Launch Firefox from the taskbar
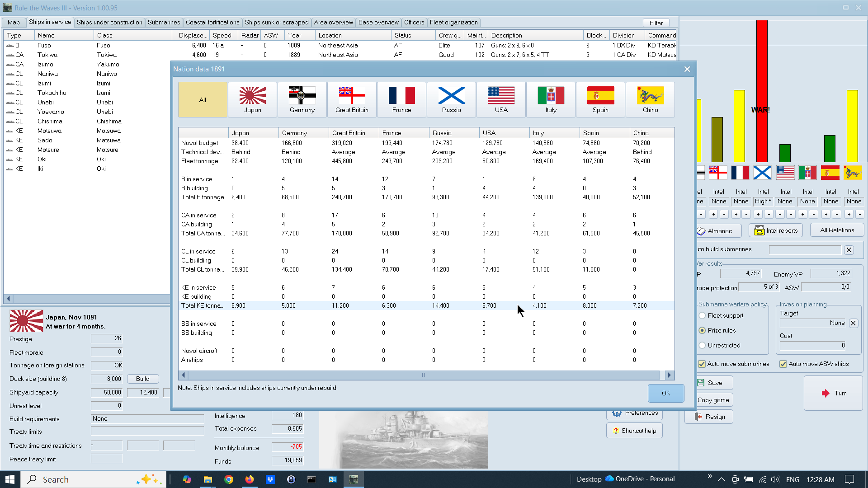Screen dimensions: 868x488 click(x=250, y=479)
